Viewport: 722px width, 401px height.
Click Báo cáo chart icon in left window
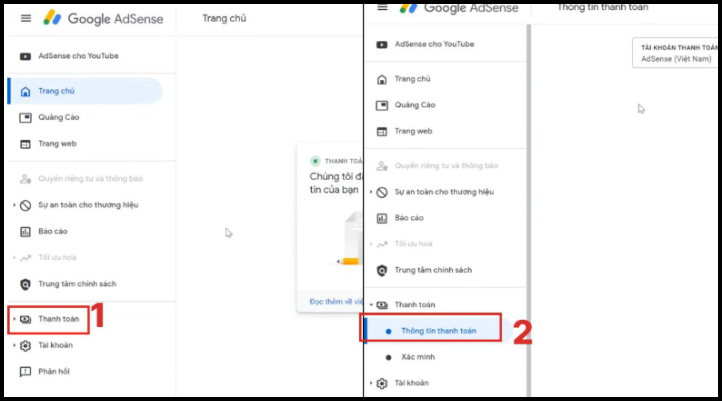tap(25, 232)
